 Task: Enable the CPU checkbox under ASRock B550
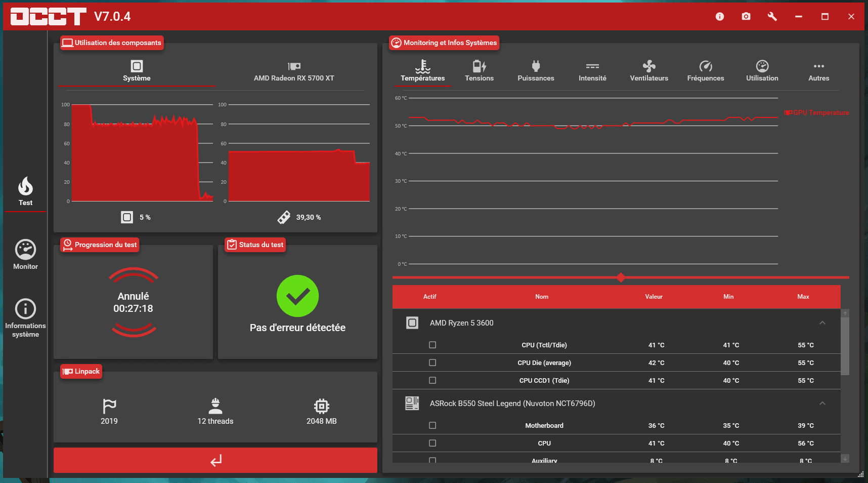click(432, 443)
